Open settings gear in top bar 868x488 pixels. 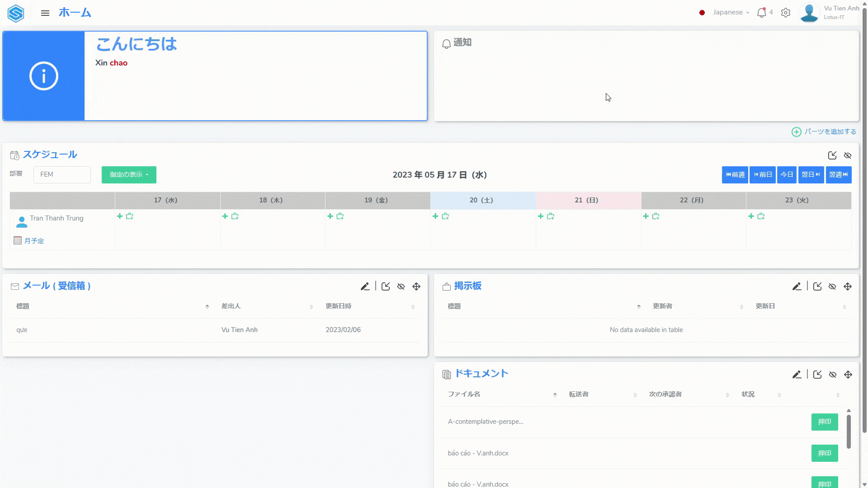pyautogui.click(x=786, y=13)
